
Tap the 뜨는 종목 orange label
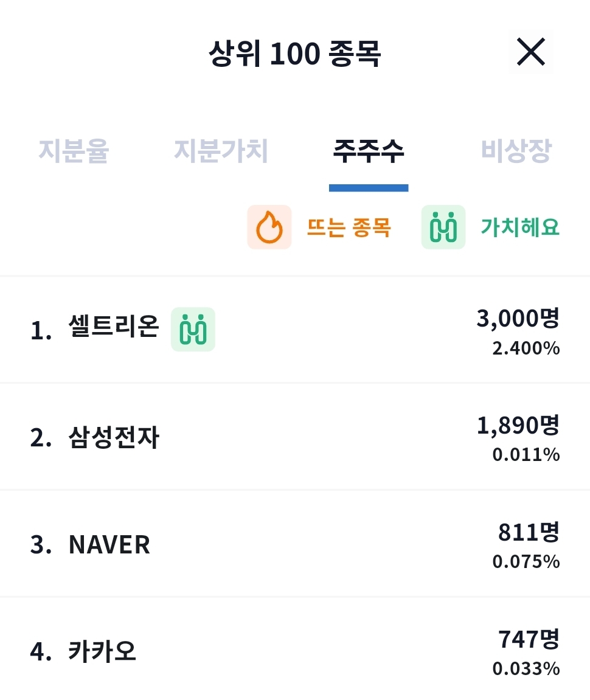[349, 227]
